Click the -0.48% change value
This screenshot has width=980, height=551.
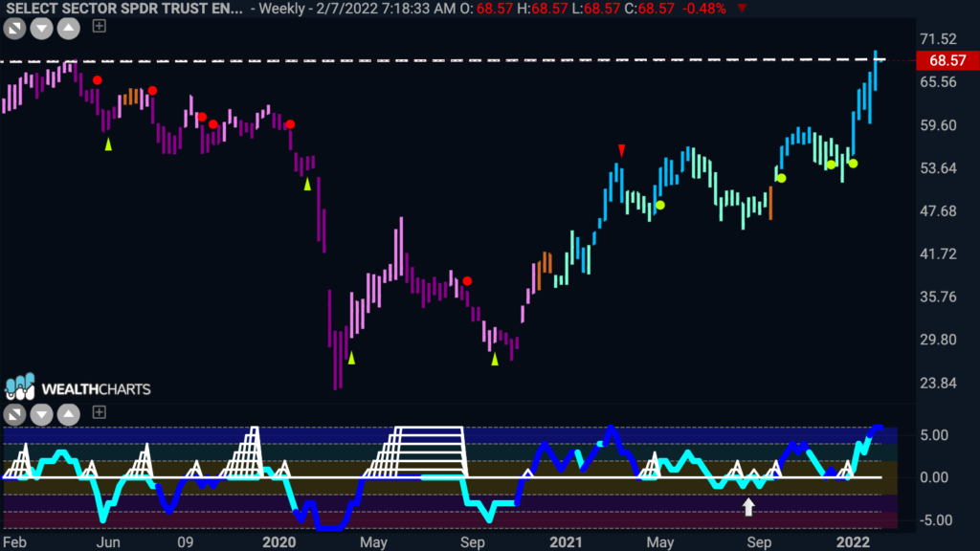tap(703, 9)
